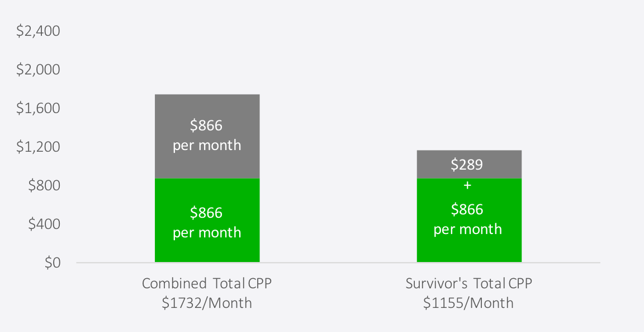The image size is (644, 332).
Task: Click the plus sign in Survivor's bar
Action: click(467, 185)
